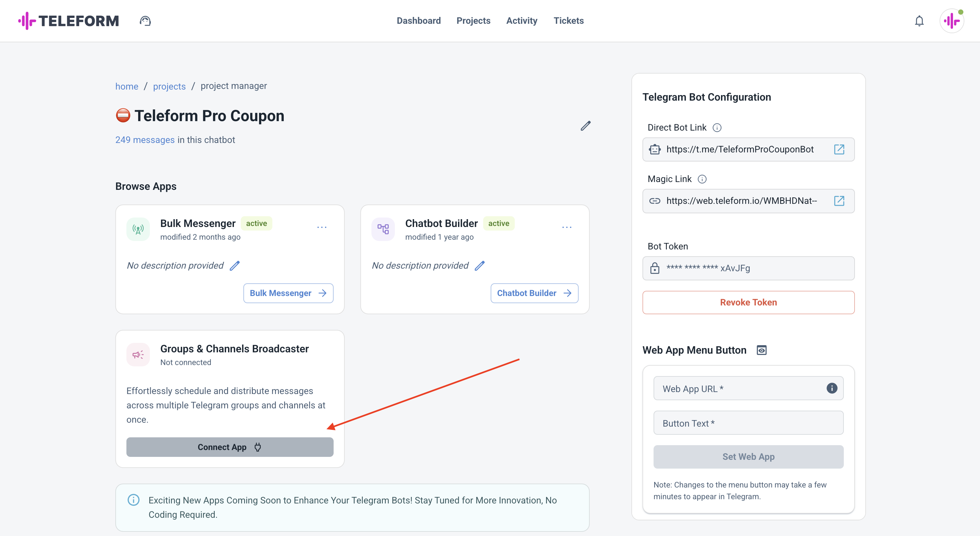Click the projects breadcrumb link
Screen dimensions: 980x536
(169, 86)
